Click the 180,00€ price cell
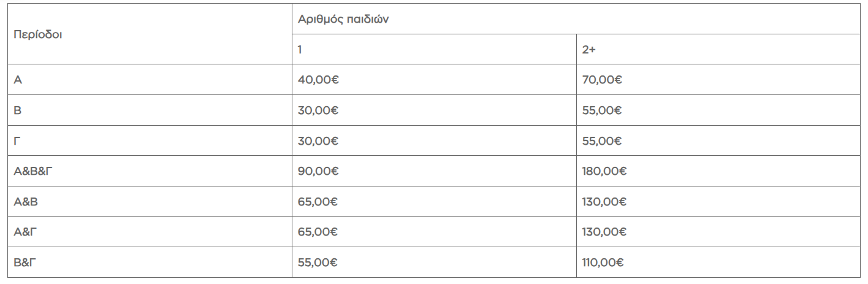Image resolution: width=868 pixels, height=284 pixels. tap(604, 171)
